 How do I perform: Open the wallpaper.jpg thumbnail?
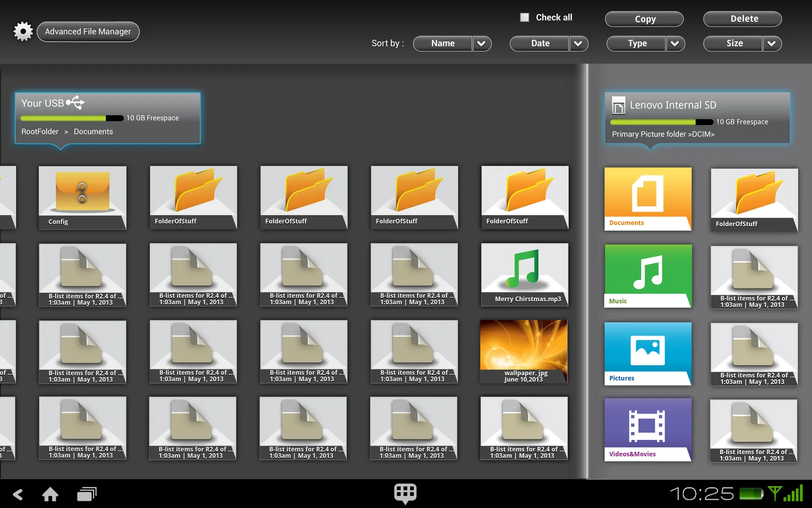(524, 352)
